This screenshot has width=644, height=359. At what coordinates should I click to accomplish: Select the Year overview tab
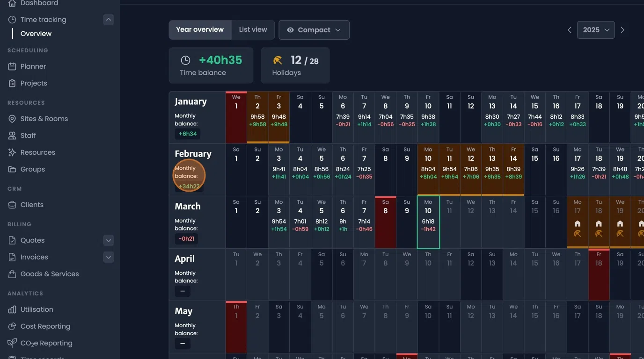(x=200, y=29)
